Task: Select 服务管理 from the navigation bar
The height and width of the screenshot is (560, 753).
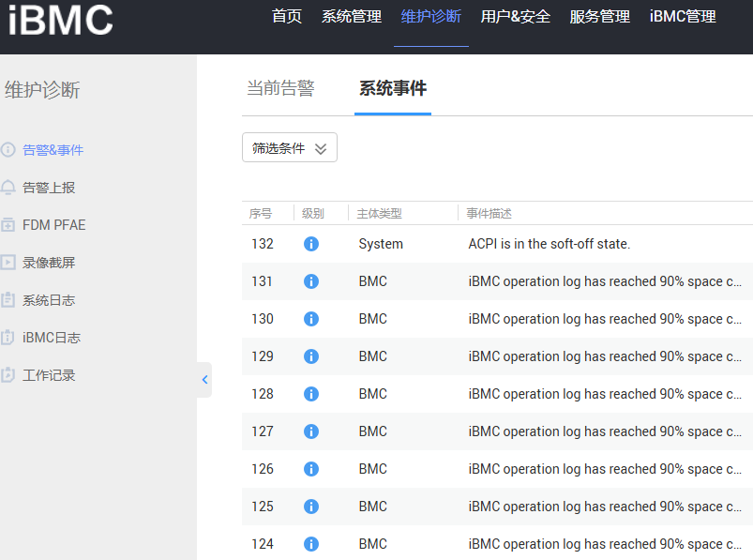Action: point(599,16)
